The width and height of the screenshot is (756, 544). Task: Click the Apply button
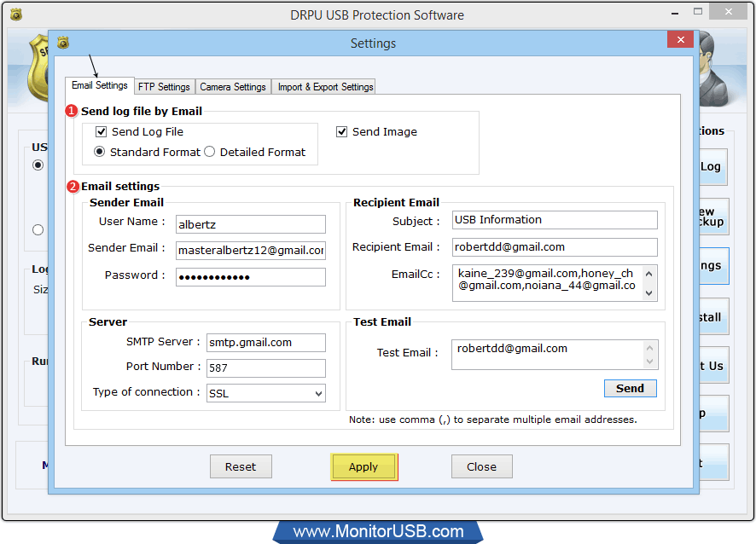click(x=364, y=466)
